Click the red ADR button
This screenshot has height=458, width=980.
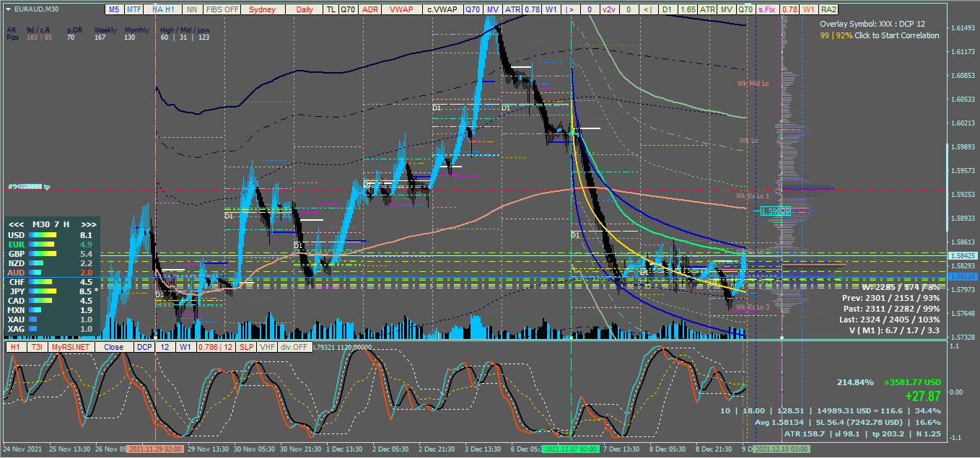pos(369,9)
